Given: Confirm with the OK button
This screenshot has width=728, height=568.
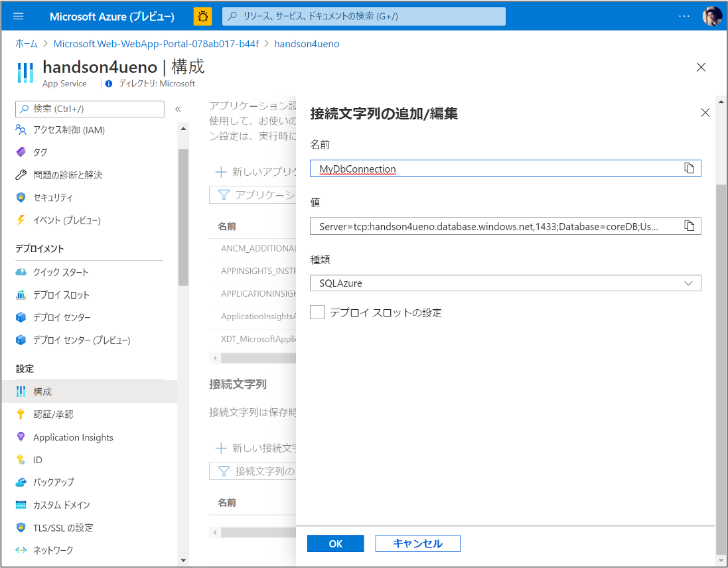Looking at the screenshot, I should coord(336,543).
